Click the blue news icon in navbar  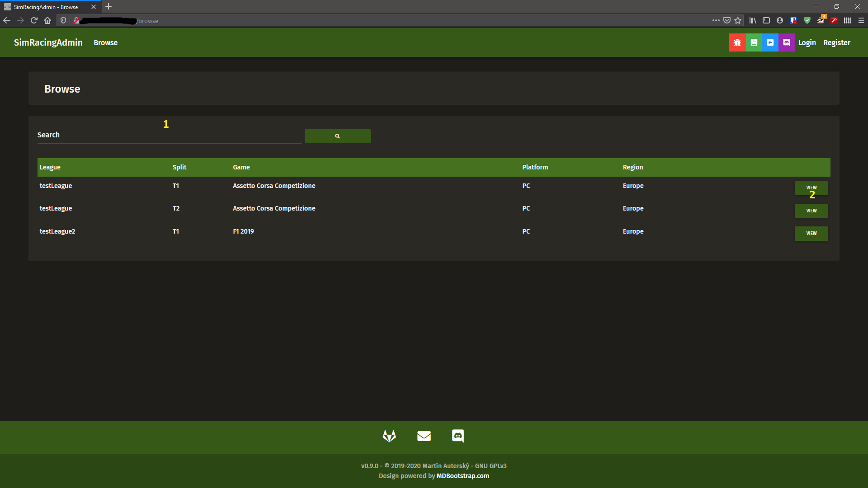(770, 42)
